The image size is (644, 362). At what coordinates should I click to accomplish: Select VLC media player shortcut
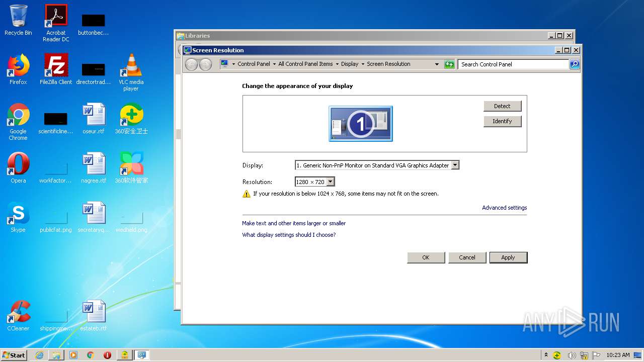[131, 72]
